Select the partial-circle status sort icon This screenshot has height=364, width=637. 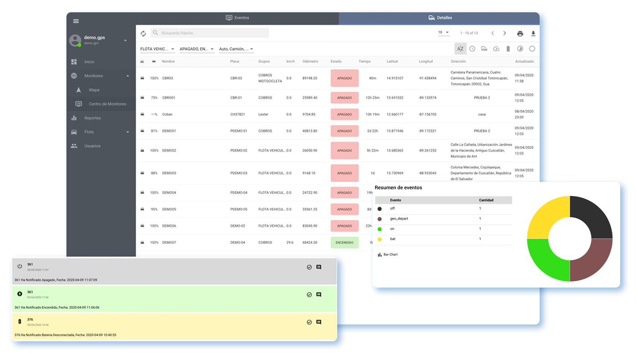tap(520, 49)
